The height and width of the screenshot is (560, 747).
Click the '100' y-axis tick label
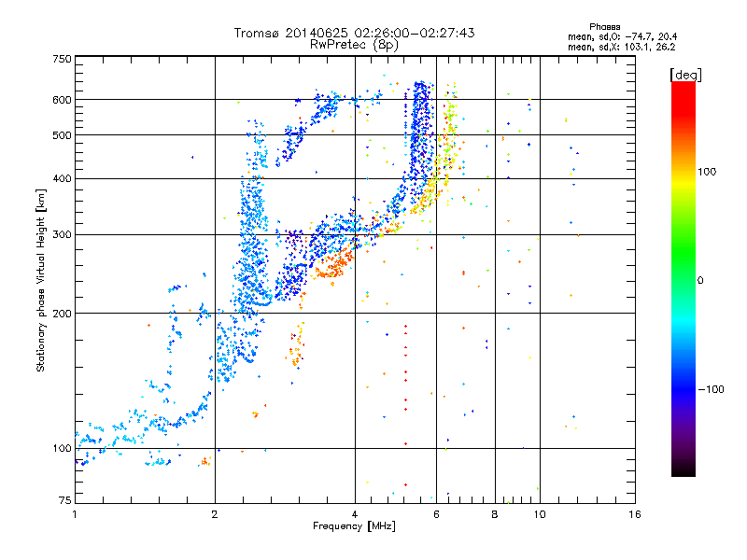pyautogui.click(x=62, y=449)
